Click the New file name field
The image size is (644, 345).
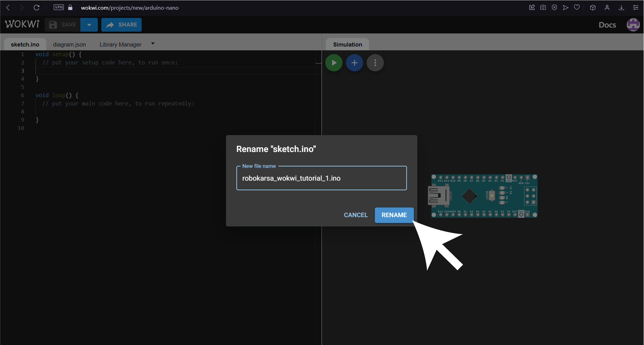[321, 178]
